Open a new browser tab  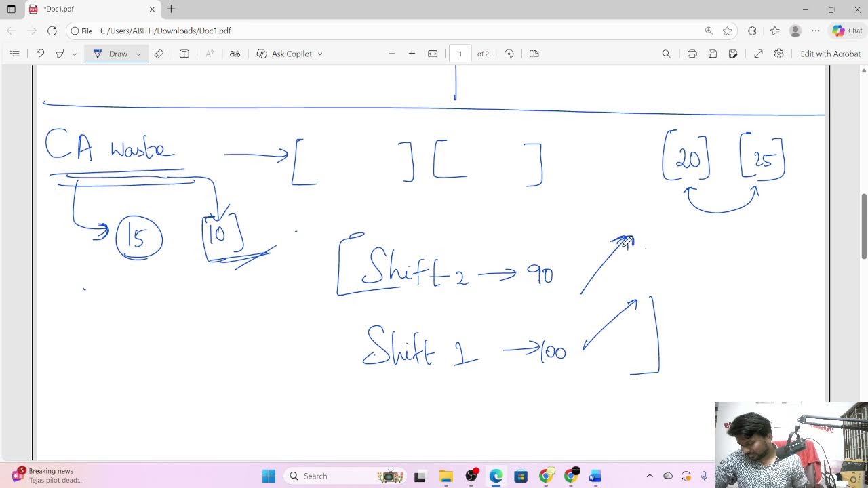pyautogui.click(x=171, y=9)
